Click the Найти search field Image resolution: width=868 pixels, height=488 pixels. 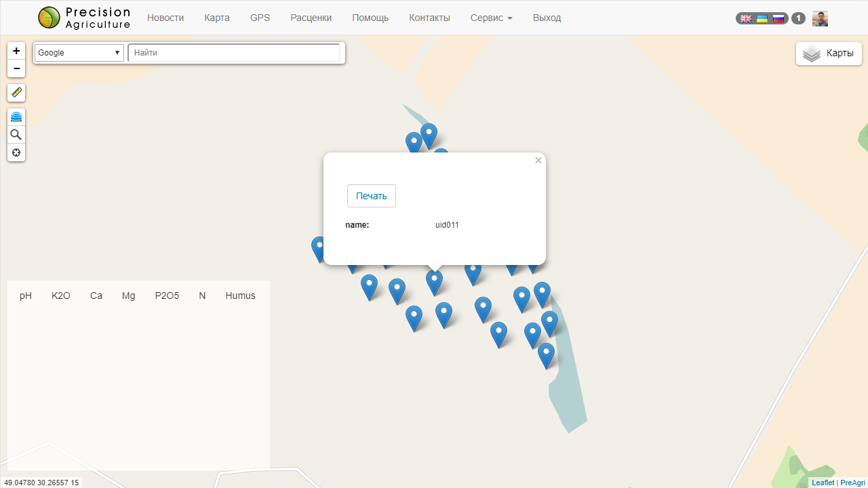click(x=234, y=53)
